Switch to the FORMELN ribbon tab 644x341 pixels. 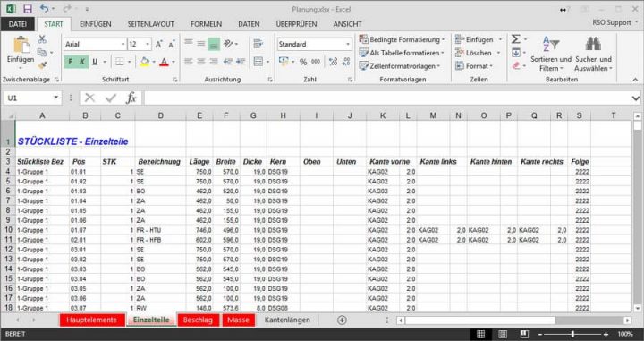point(207,24)
